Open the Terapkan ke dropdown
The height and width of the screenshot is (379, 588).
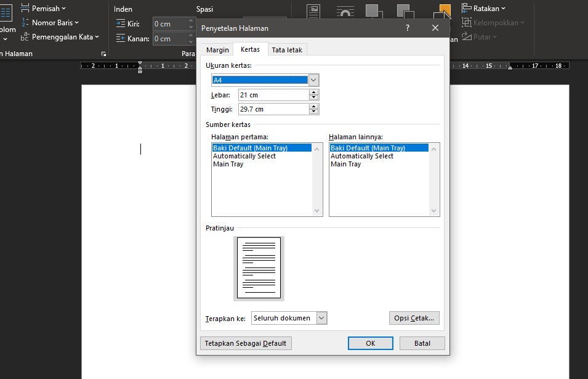pos(321,318)
